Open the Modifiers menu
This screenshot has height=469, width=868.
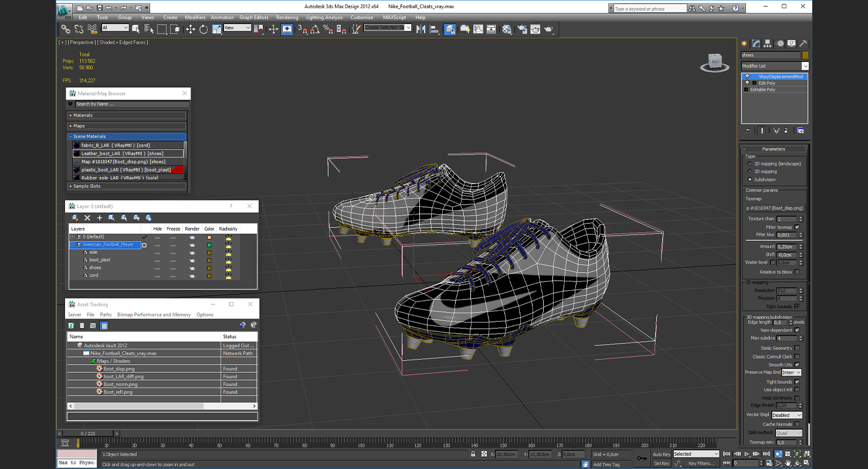click(x=195, y=18)
